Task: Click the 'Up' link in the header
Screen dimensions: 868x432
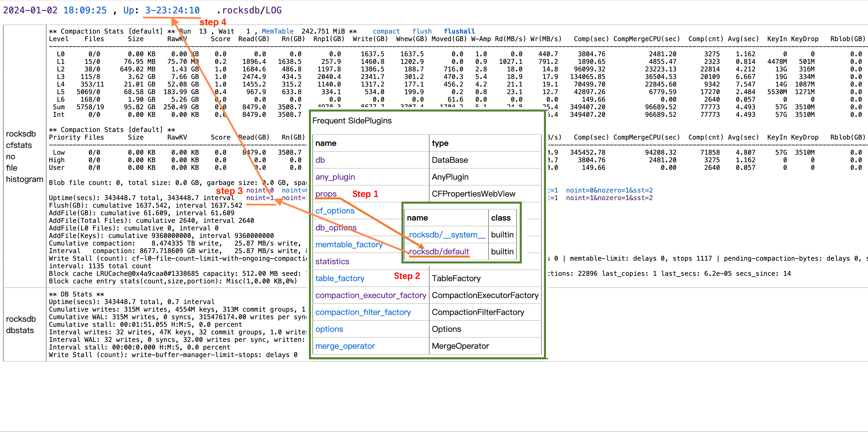Action: 128,10
